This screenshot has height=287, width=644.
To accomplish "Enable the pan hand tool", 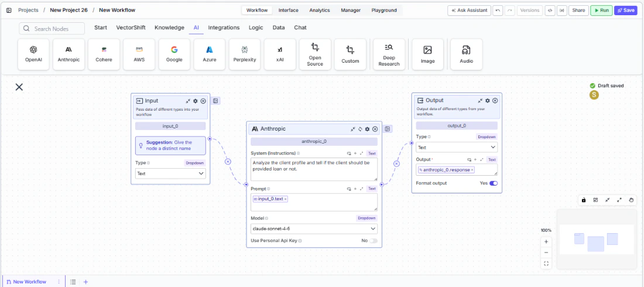I will click(631, 200).
